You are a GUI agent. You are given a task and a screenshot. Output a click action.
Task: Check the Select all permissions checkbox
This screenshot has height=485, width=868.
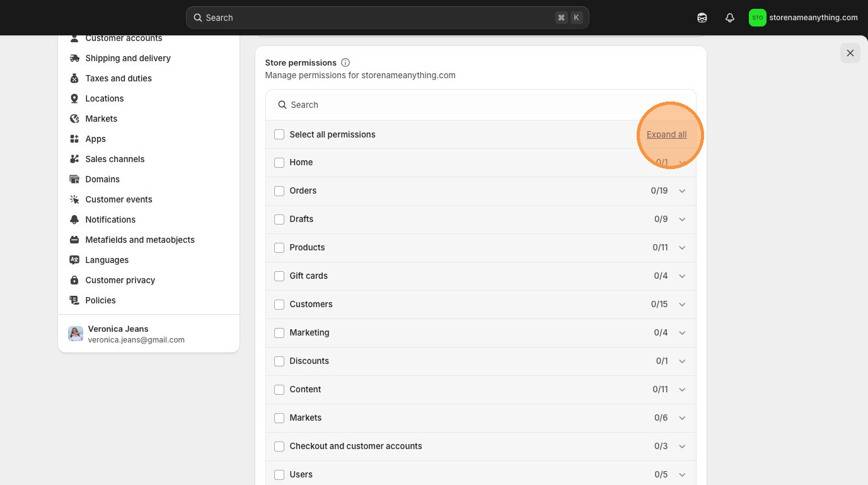[279, 134]
